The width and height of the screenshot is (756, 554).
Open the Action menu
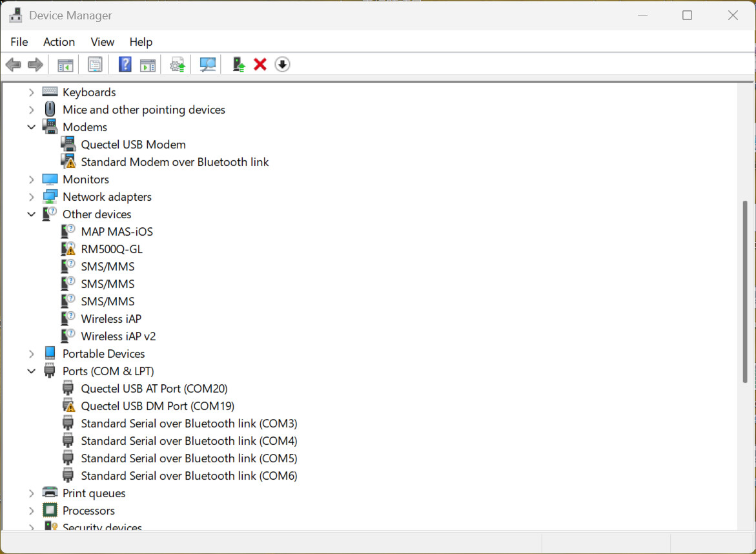pyautogui.click(x=59, y=42)
